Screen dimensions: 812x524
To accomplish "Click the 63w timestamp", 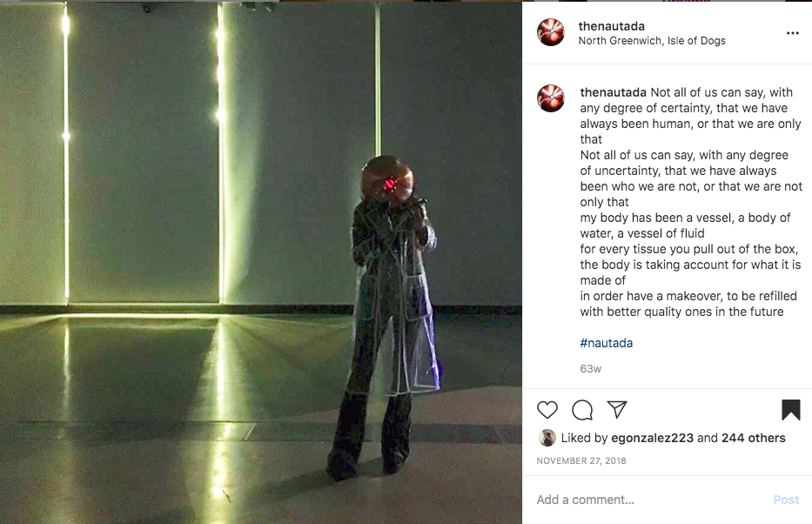I will (590, 369).
